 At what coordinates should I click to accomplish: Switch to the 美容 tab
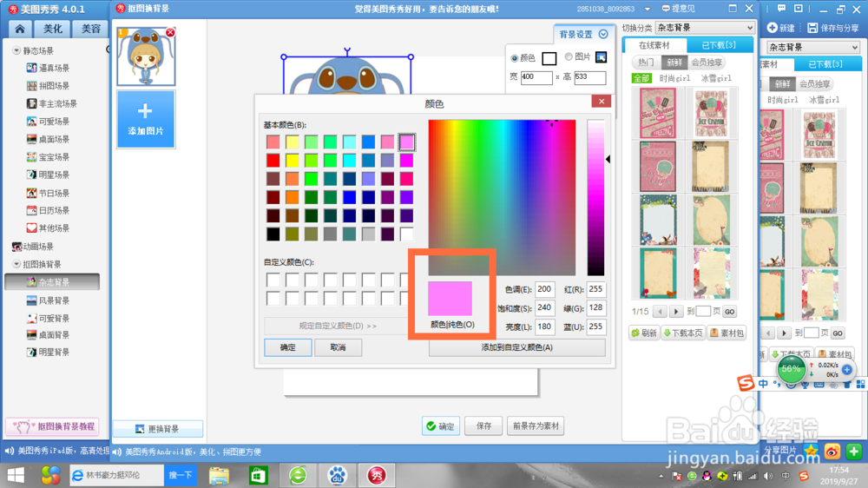pos(90,29)
